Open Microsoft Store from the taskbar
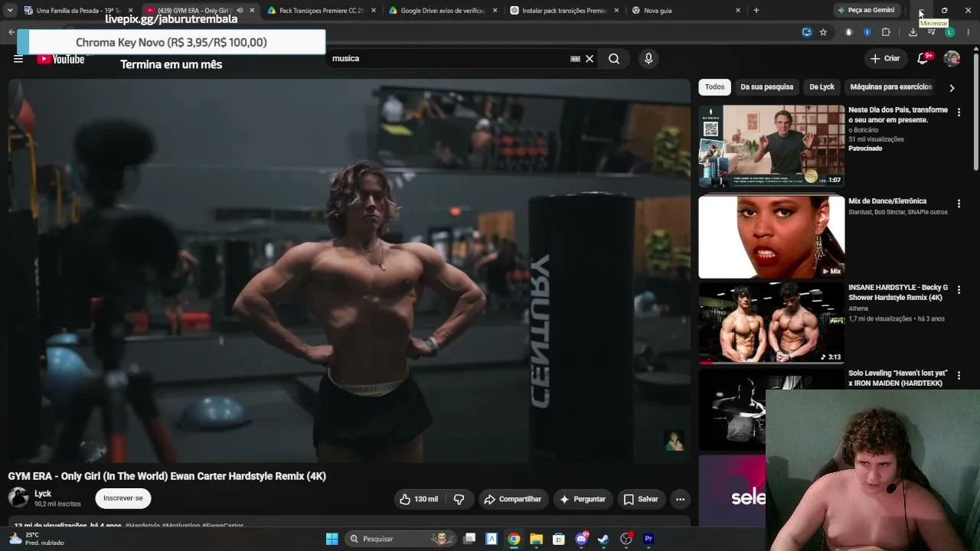This screenshot has width=980, height=551. pos(559,539)
